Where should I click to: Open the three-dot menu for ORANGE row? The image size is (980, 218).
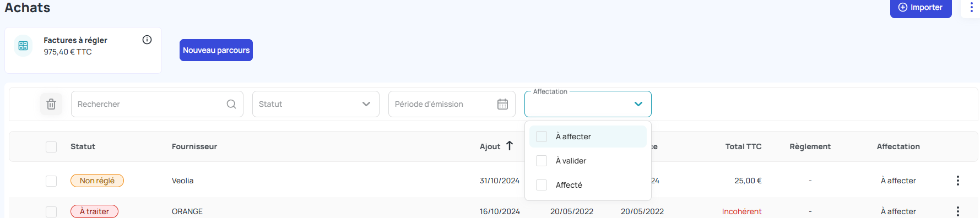pyautogui.click(x=958, y=211)
